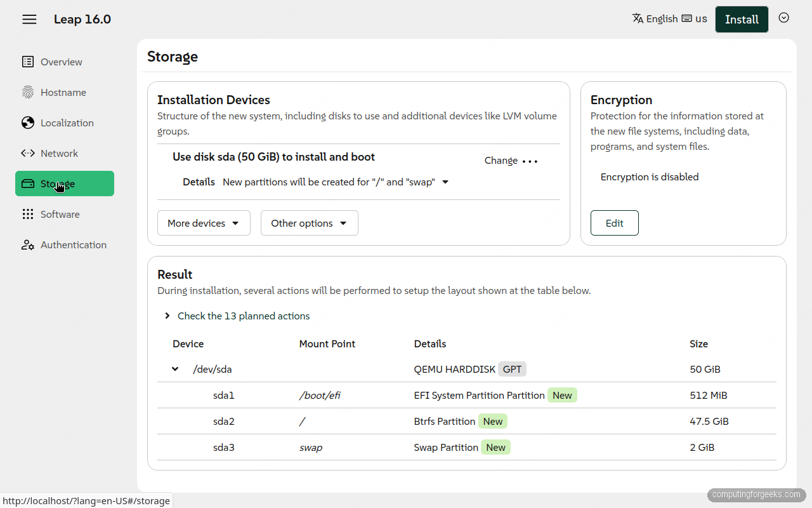Click the 47.5 GiB size value
Image resolution: width=812 pixels, height=508 pixels.
(709, 421)
